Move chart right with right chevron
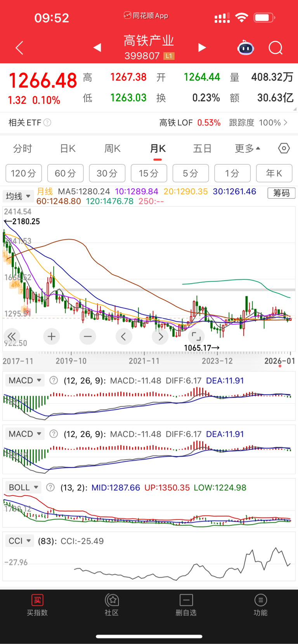Viewport: 298px width, 644px height. tap(160, 336)
